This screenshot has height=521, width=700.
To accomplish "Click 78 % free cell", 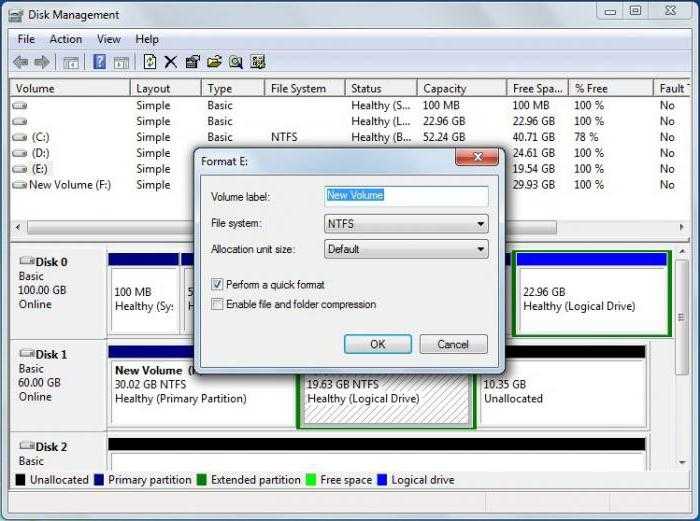I will (586, 138).
